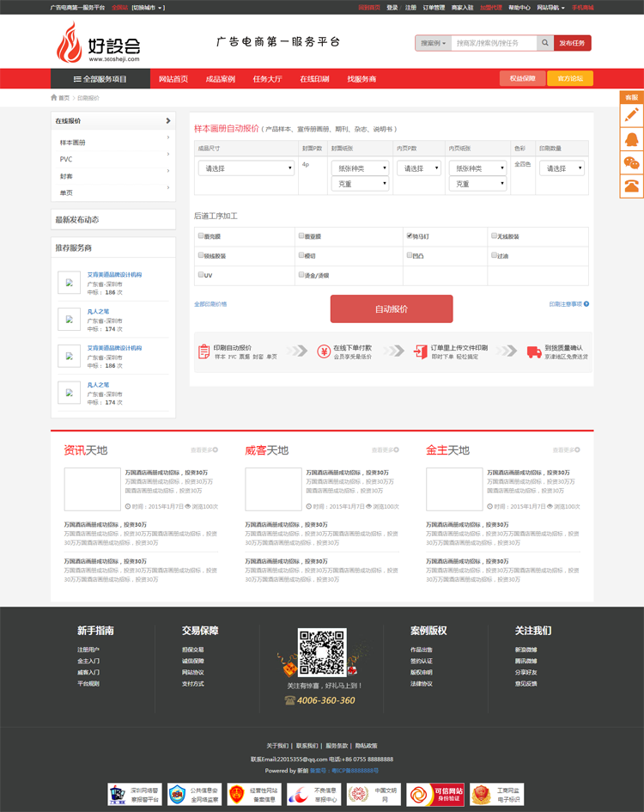Viewport: 644px width, 812px height.
Task: Click the home icon in breadcrumb
Action: 54,97
